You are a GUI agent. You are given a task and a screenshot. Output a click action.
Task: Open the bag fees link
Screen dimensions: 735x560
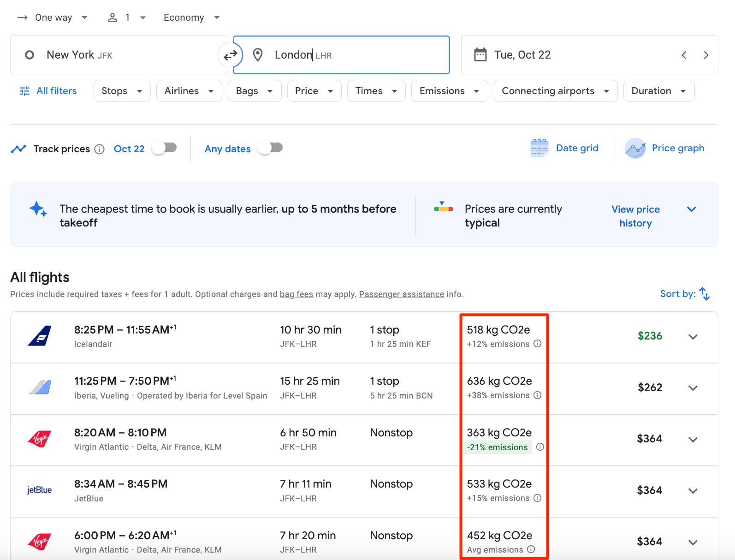pyautogui.click(x=296, y=294)
